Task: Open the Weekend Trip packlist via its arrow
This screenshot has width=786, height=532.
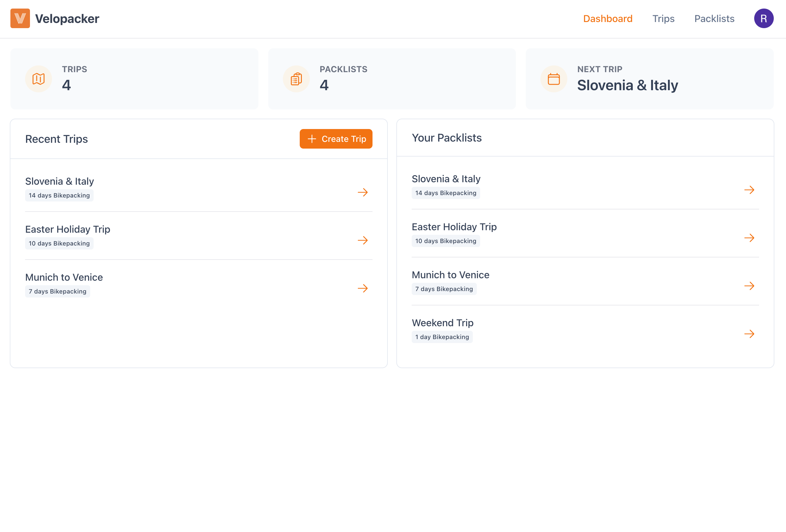Action: pos(750,334)
